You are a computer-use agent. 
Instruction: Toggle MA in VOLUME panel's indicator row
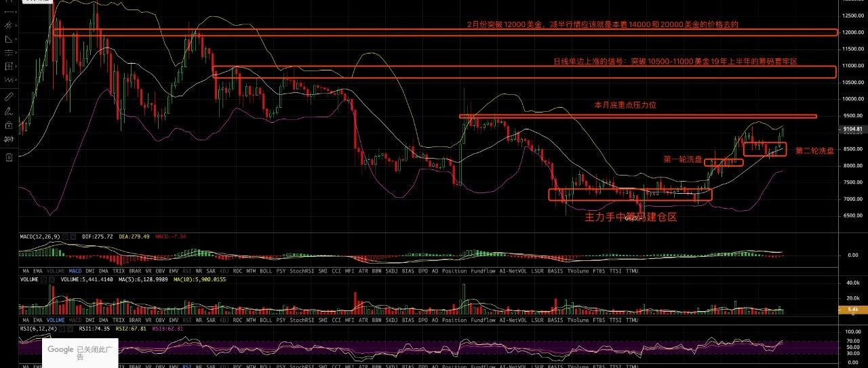(x=26, y=319)
